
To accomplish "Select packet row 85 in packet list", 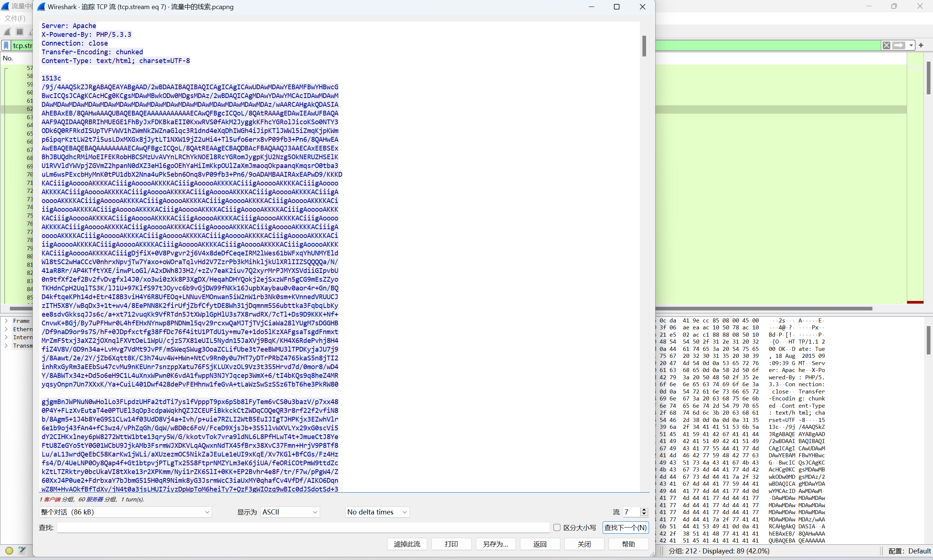I will [17, 297].
